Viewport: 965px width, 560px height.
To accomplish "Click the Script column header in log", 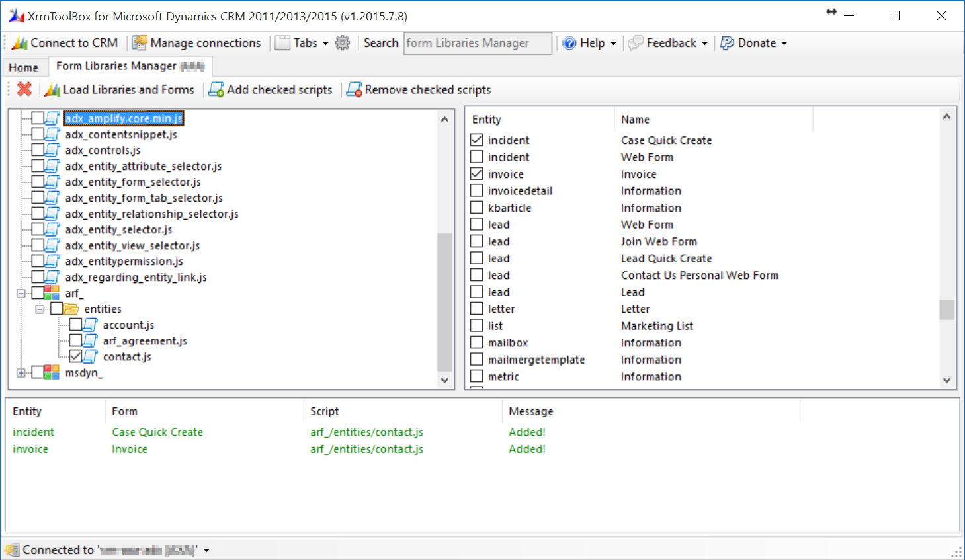I will point(402,411).
